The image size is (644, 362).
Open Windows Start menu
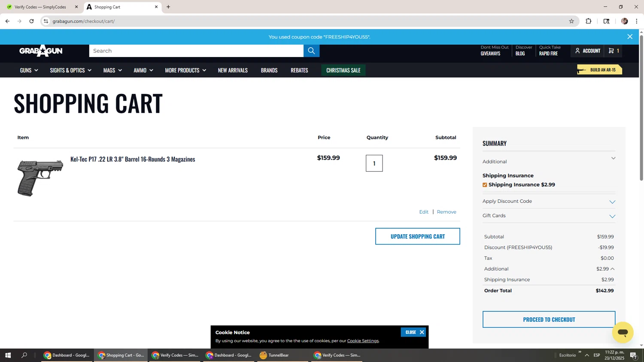[x=8, y=355]
